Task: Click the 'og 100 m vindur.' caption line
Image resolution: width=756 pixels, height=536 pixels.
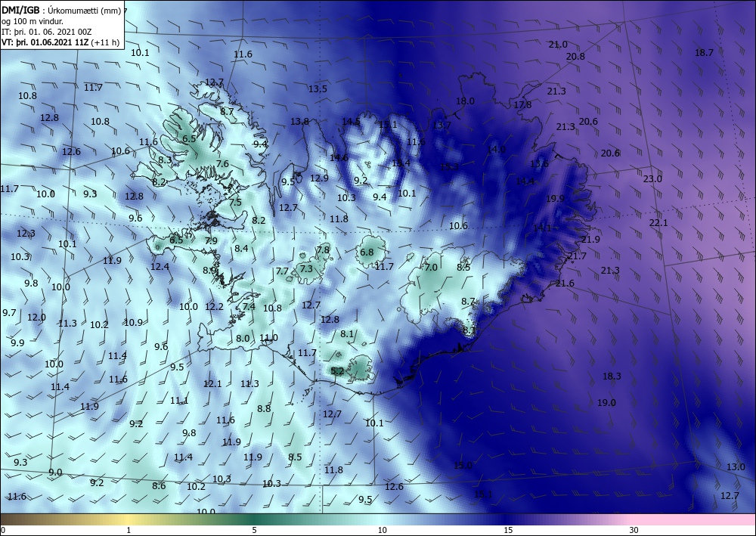Action: tap(33, 21)
